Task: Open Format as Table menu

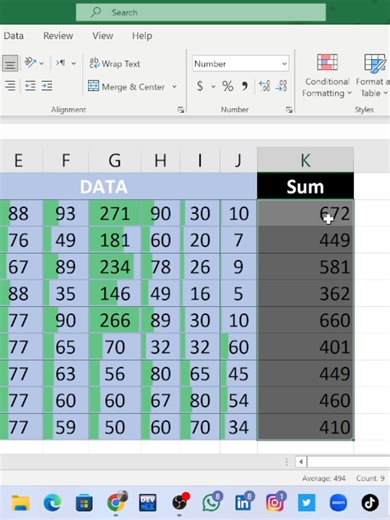Action: pyautogui.click(x=372, y=75)
